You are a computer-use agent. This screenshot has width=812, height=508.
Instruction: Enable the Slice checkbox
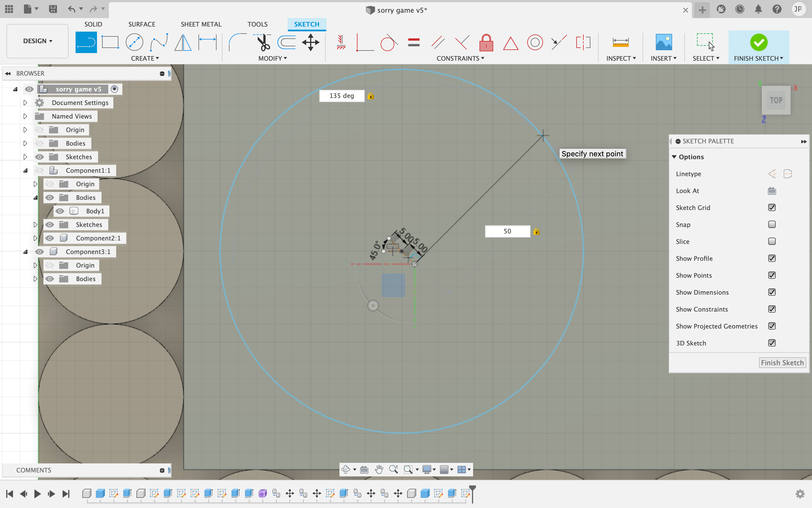click(772, 241)
